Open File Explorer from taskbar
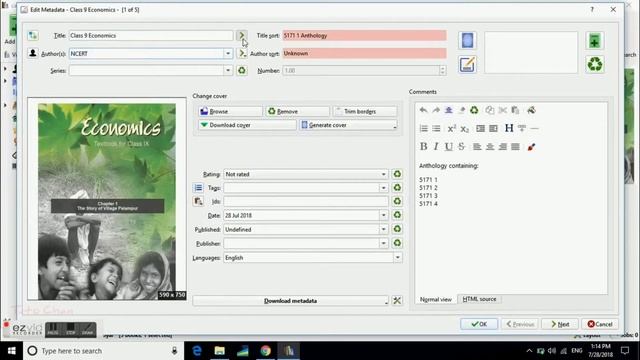640x360 pixels. [220, 351]
